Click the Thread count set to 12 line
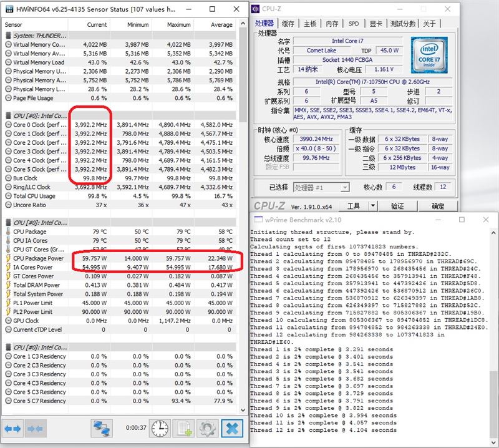 (290, 239)
